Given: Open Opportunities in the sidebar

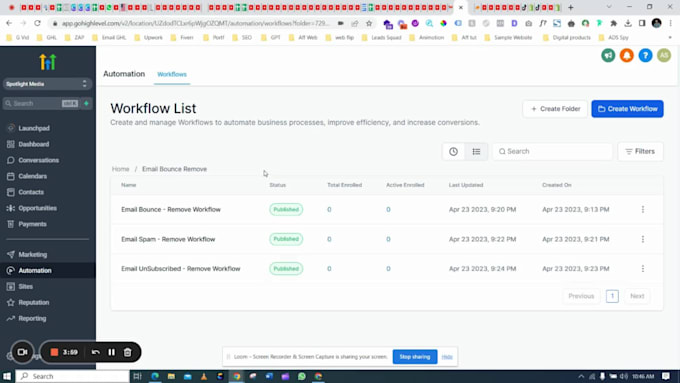Looking at the screenshot, I should [x=37, y=208].
